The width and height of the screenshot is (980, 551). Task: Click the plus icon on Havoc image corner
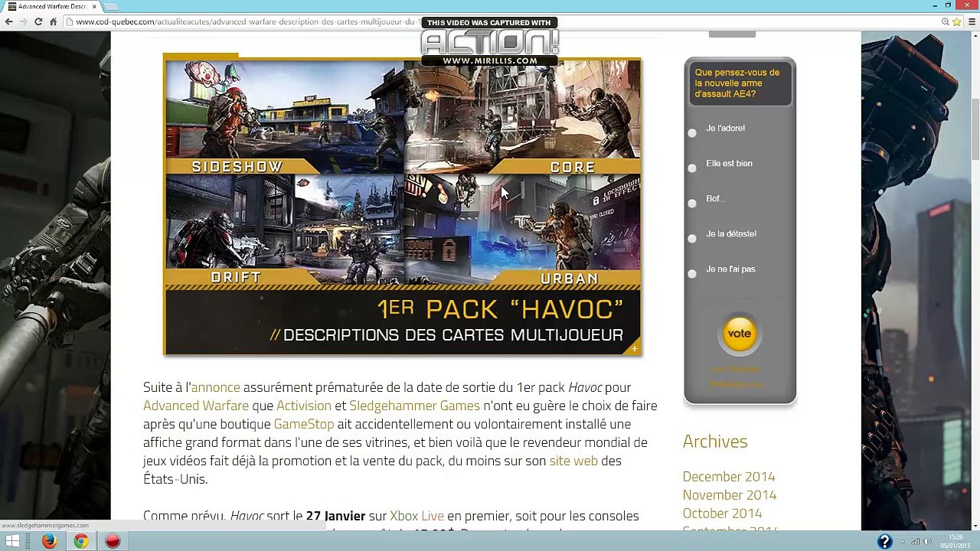[x=634, y=349]
